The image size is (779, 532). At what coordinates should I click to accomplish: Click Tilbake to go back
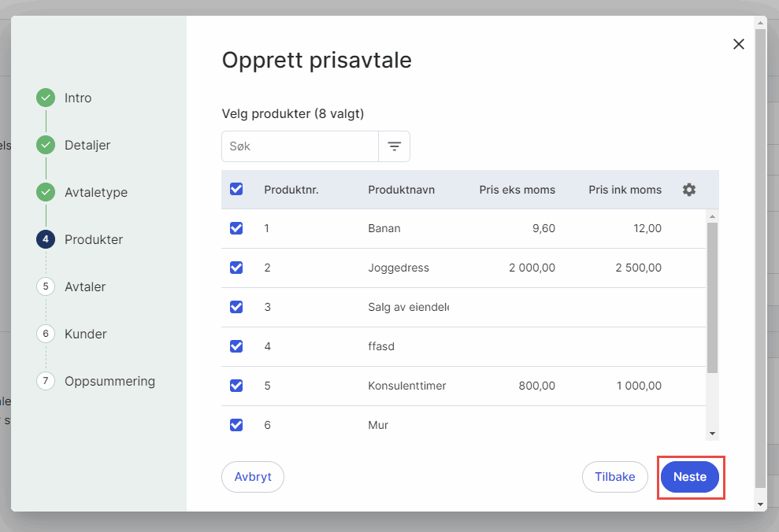[x=614, y=477]
